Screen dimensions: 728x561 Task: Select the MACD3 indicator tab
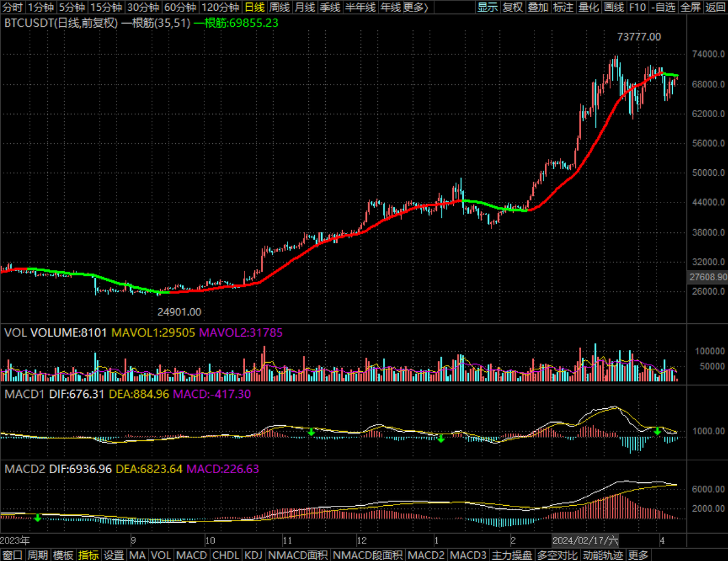pyautogui.click(x=469, y=555)
